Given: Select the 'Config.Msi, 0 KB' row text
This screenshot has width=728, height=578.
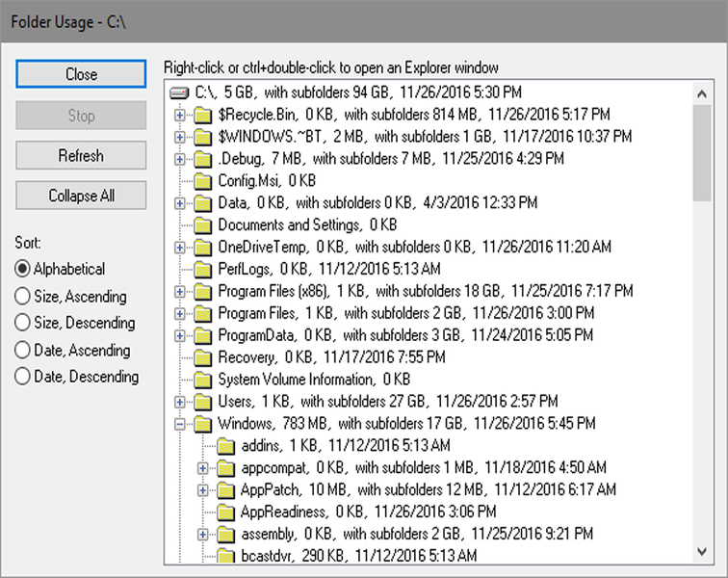Looking at the screenshot, I should (267, 180).
